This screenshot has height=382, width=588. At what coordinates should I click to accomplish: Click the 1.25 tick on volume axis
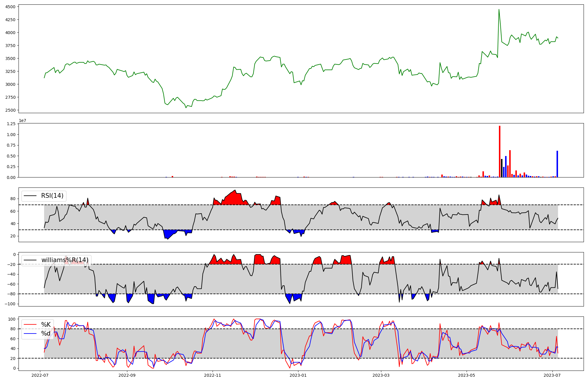tap(11, 124)
